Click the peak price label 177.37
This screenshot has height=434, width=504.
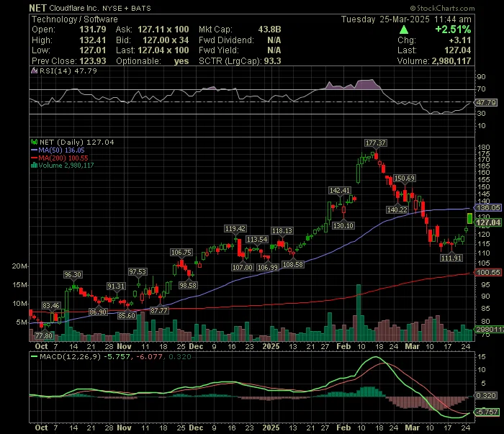coord(375,143)
